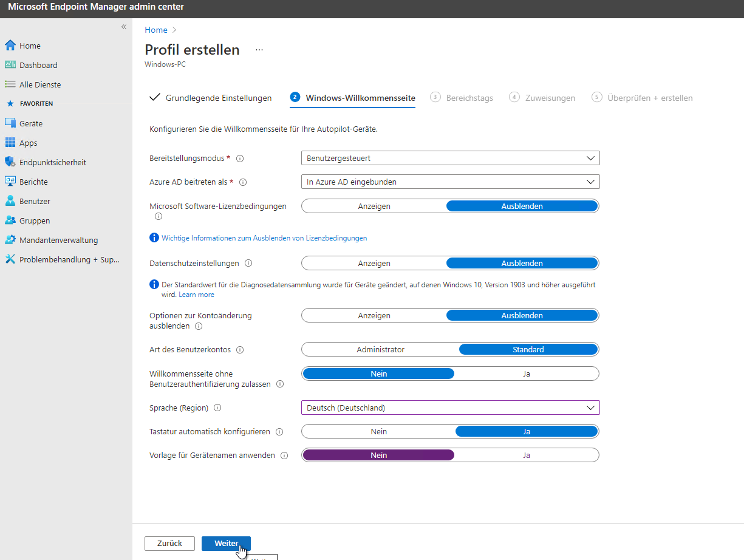Viewport: 744px width, 560px height.
Task: Set Kontoänderung options to Ausblenden
Action: [522, 316]
